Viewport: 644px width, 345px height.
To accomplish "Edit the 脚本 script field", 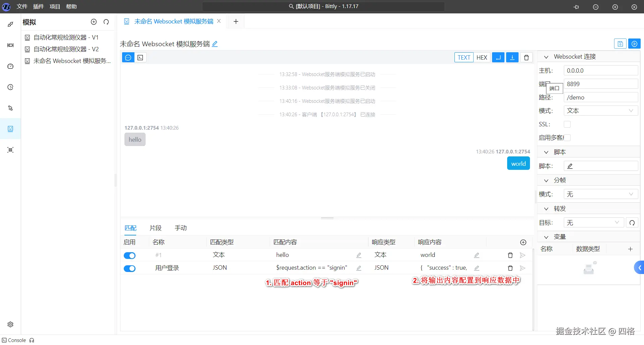I will click(601, 166).
